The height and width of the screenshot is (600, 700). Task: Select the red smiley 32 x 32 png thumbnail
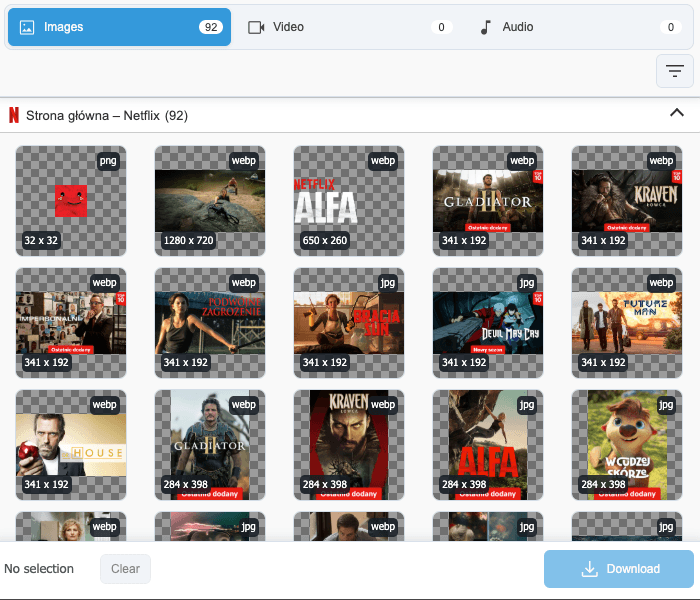[x=71, y=201]
